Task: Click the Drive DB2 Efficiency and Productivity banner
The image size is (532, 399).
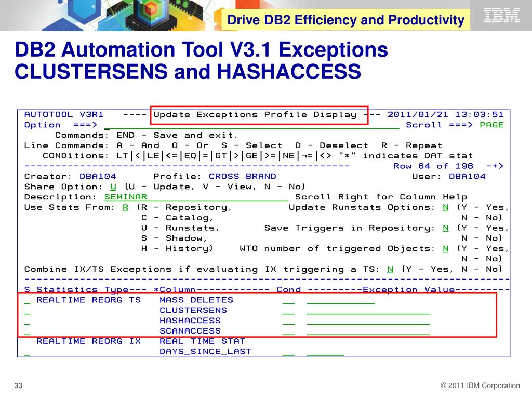Action: pyautogui.click(x=345, y=20)
